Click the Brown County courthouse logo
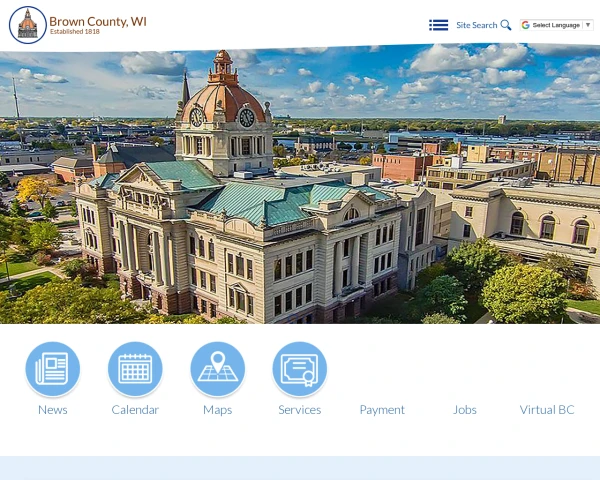This screenshot has height=480, width=600. 28,25
